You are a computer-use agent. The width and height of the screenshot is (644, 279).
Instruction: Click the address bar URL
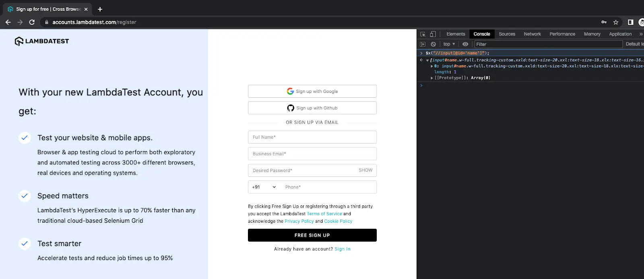[x=94, y=22]
